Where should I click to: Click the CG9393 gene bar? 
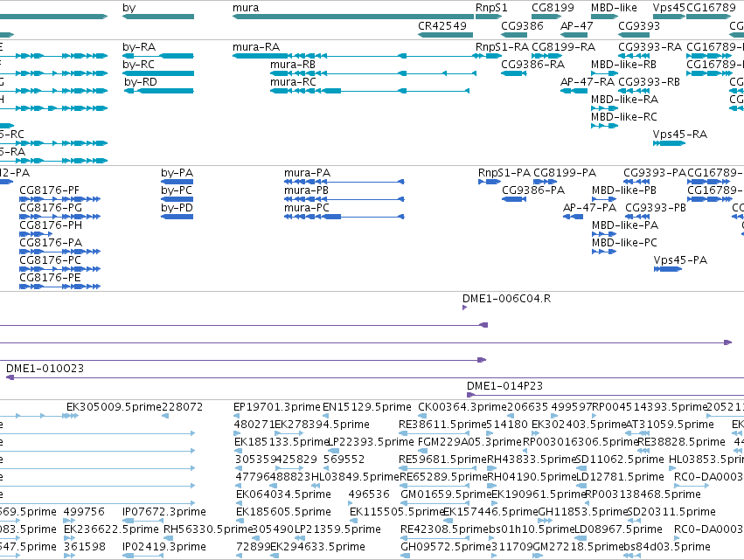(x=634, y=35)
